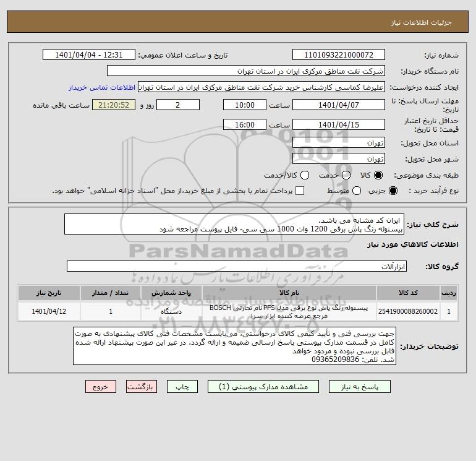Click the پاسخ به نیاز button
Image resolution: width=476 pixels, height=461 pixels.
(360, 387)
